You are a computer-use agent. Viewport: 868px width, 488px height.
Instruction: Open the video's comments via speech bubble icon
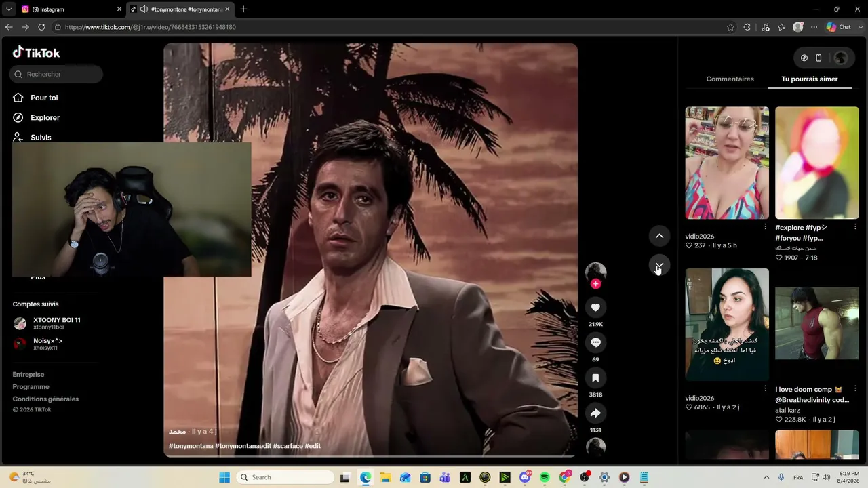pos(595,343)
